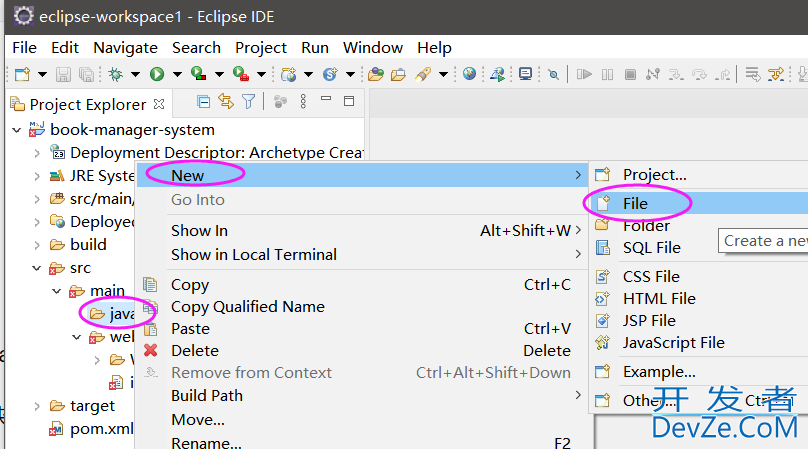This screenshot has width=808, height=449.
Task: Click the Resume debug icon
Action: click(584, 75)
